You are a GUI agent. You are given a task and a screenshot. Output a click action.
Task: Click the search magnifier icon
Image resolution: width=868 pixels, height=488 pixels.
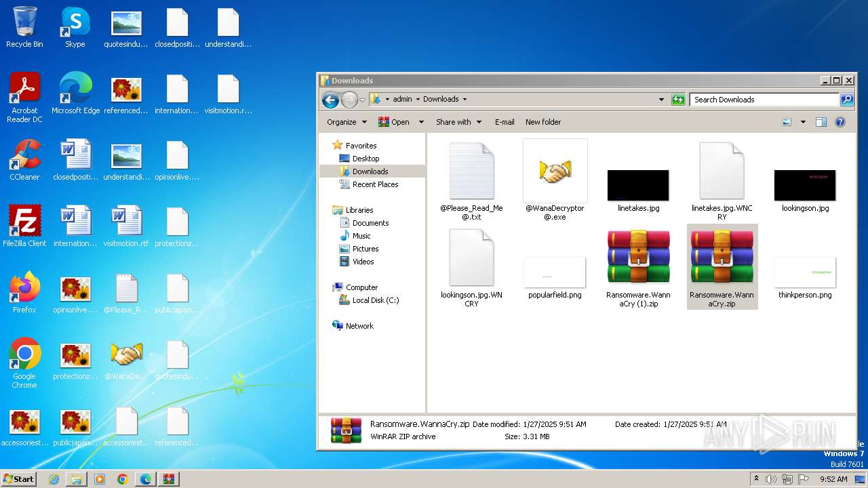846,100
